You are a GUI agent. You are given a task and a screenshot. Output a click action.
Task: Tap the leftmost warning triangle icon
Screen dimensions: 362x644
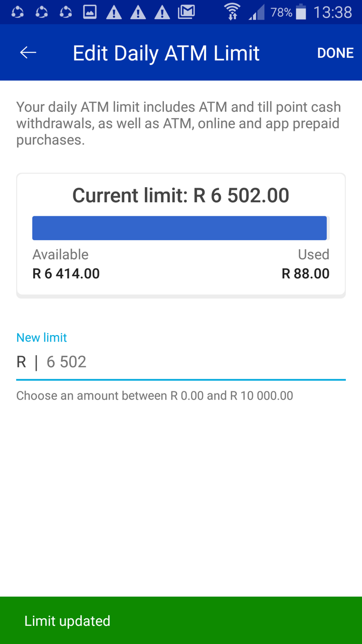click(114, 12)
